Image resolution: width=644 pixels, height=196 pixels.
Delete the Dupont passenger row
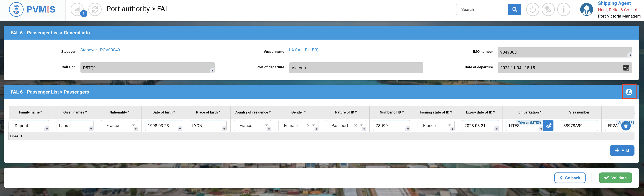[x=626, y=125]
